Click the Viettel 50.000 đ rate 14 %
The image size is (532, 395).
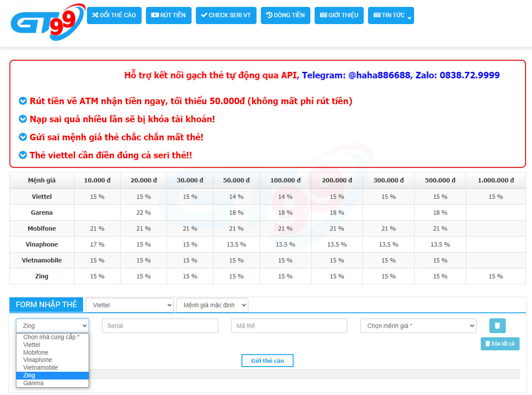pyautogui.click(x=236, y=197)
